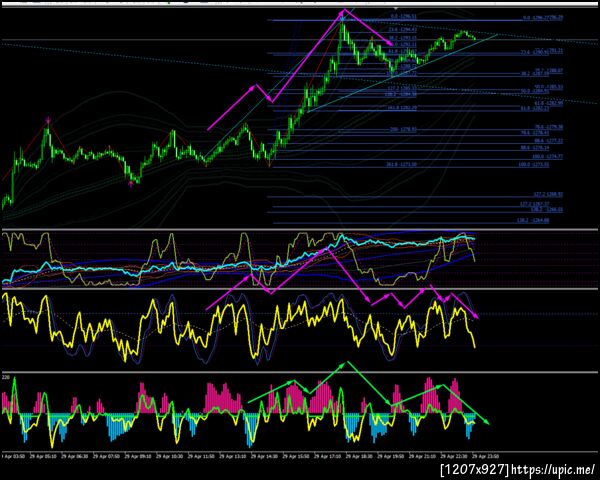Click the "29 Apr 05:10" time axis label
The height and width of the screenshot is (480, 600).
[43, 456]
